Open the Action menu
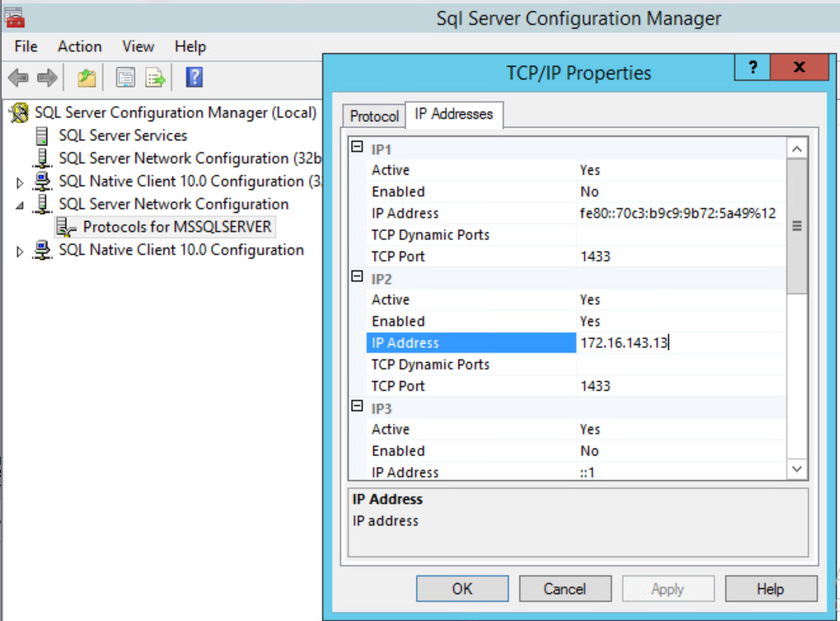 coord(80,47)
